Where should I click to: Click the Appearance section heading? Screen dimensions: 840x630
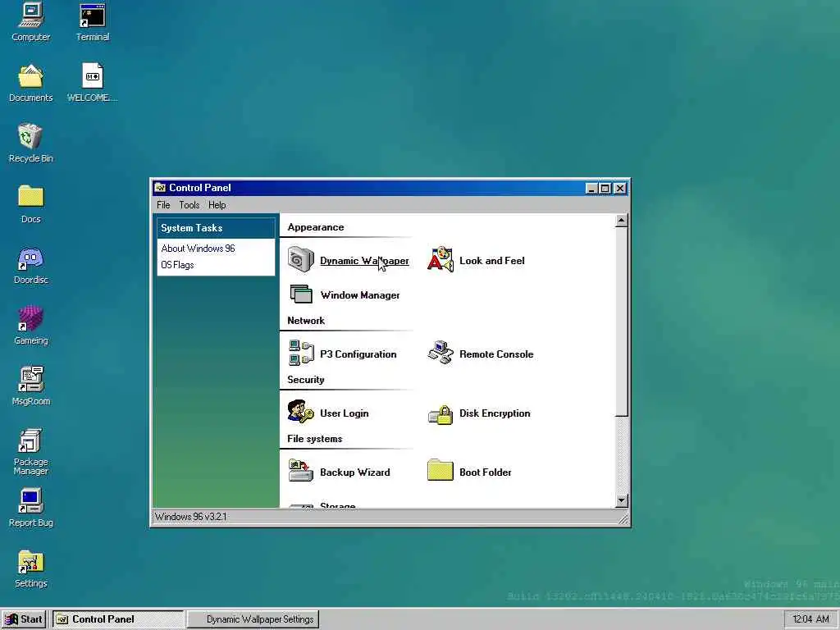coord(316,227)
